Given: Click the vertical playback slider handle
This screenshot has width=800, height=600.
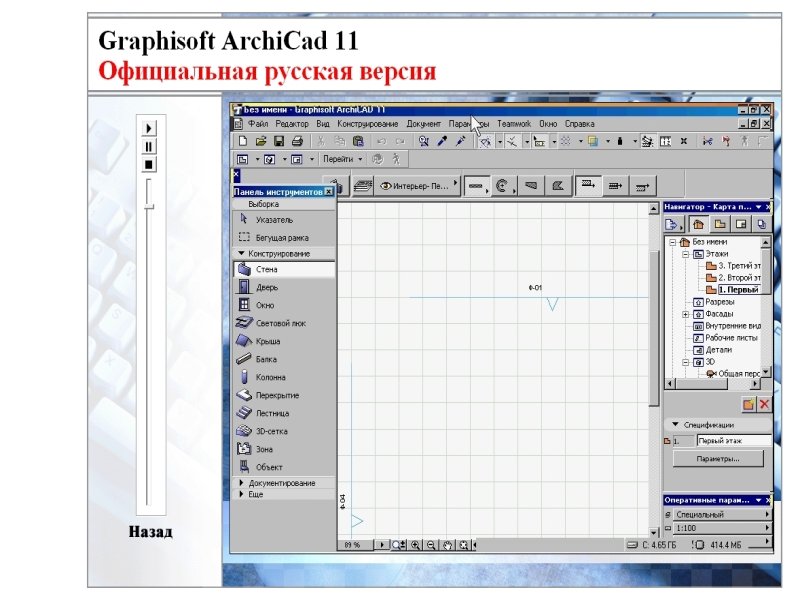Looking at the screenshot, I should pyautogui.click(x=149, y=206).
